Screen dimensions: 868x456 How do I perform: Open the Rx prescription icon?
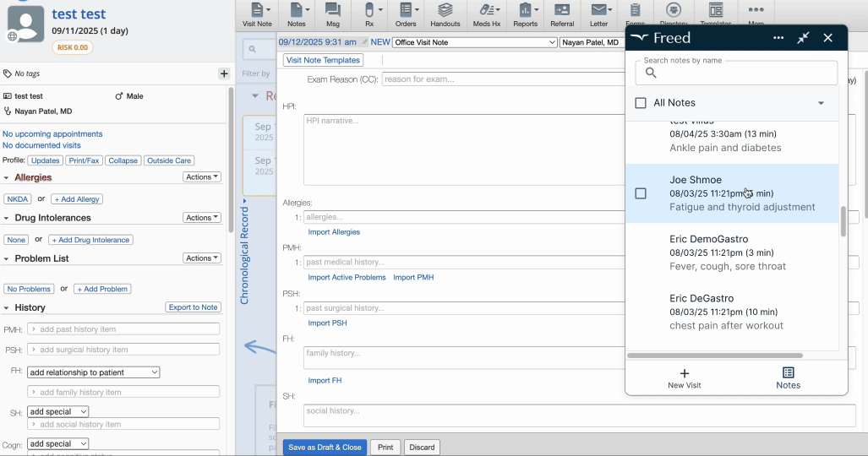pos(370,15)
